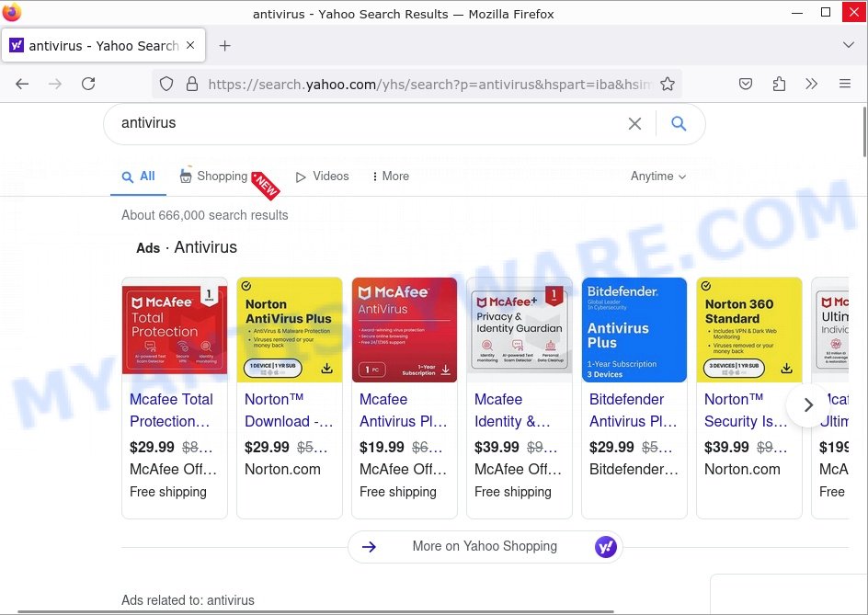Viewport: 868px width, 615px height.
Task: Open the Norton AntiVirus Plus product image
Action: click(x=290, y=330)
